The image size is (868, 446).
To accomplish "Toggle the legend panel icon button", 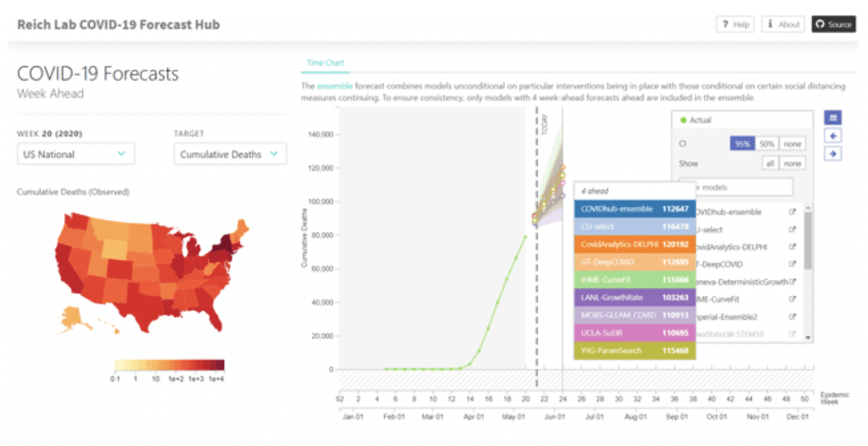I will (x=833, y=118).
